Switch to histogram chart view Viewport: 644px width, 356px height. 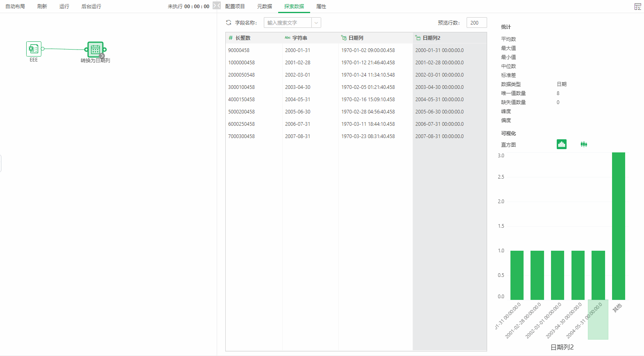[x=561, y=144]
